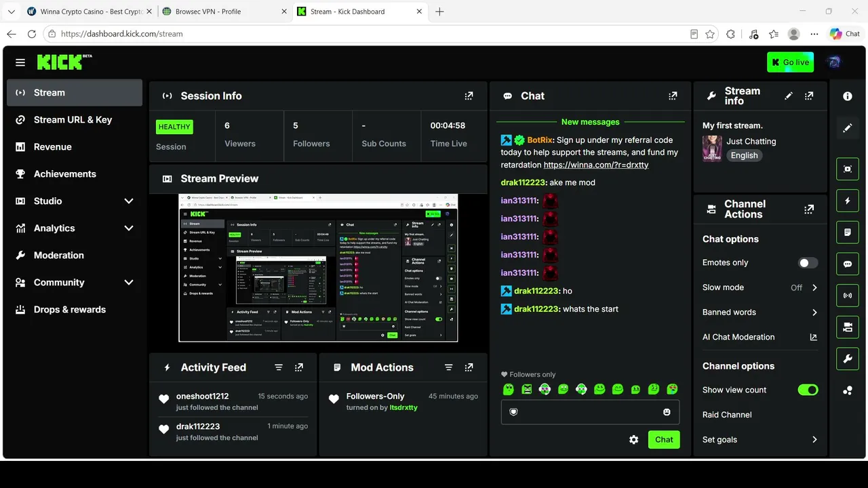The image size is (868, 488).
Task: Click Raid Channel option
Action: (727, 415)
